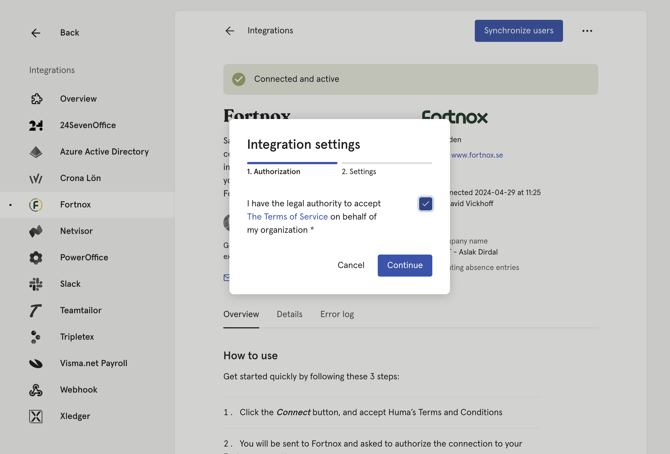Click the Integrations breadcrumb text
670x454 pixels.
coord(270,31)
